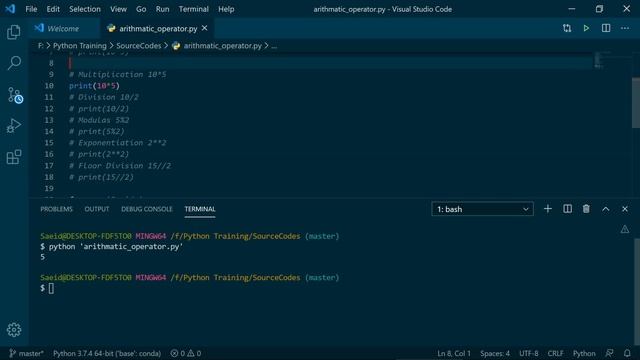
Task: Click the '# Floor Division 15//2' comment
Action: 120,166
